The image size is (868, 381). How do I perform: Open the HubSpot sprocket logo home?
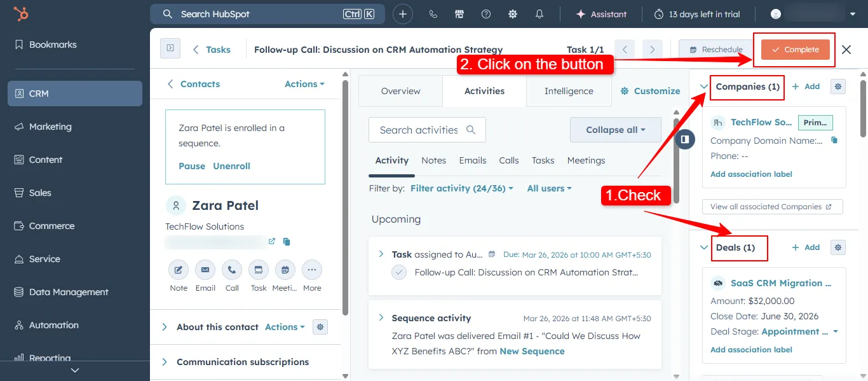coord(20,14)
